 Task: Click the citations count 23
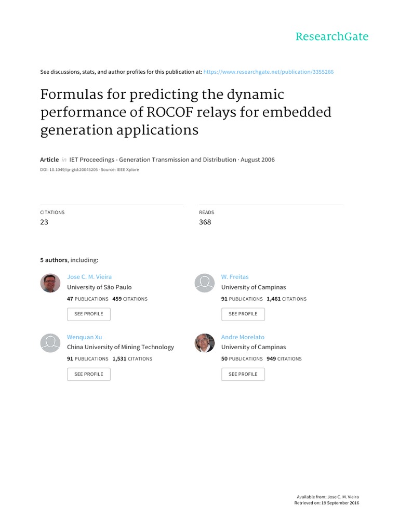point(44,222)
